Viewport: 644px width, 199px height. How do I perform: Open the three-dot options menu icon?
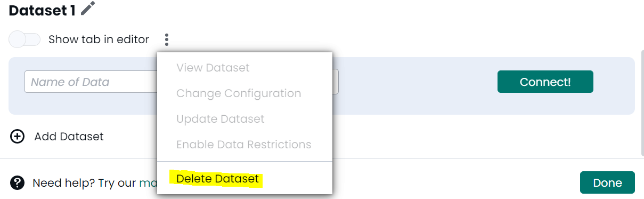(167, 39)
